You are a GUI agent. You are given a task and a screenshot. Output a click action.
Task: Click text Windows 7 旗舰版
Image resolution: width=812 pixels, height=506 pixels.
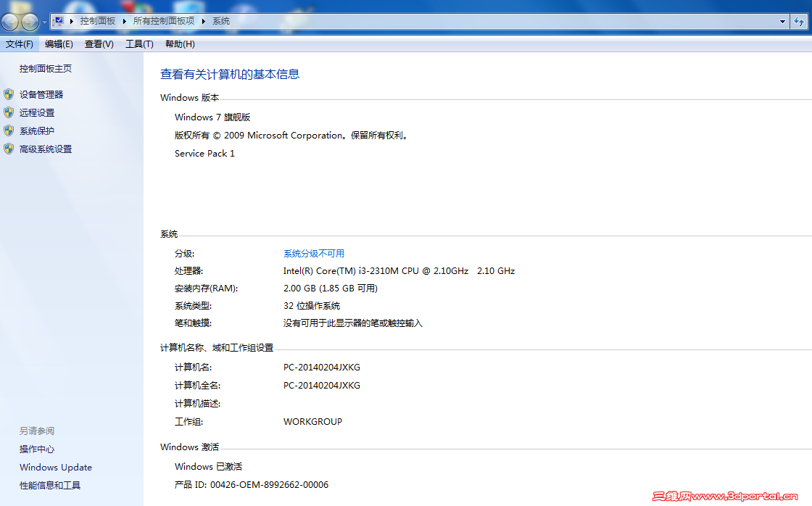click(x=212, y=117)
